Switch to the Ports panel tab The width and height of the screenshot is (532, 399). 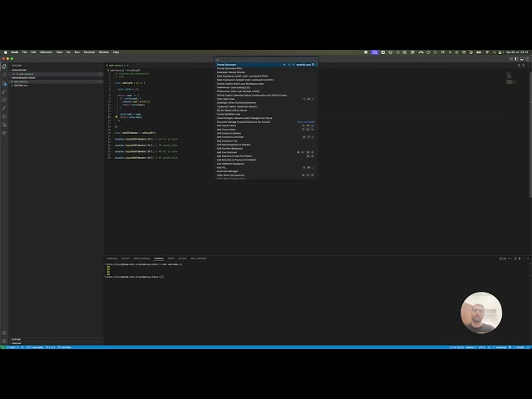[171, 259]
